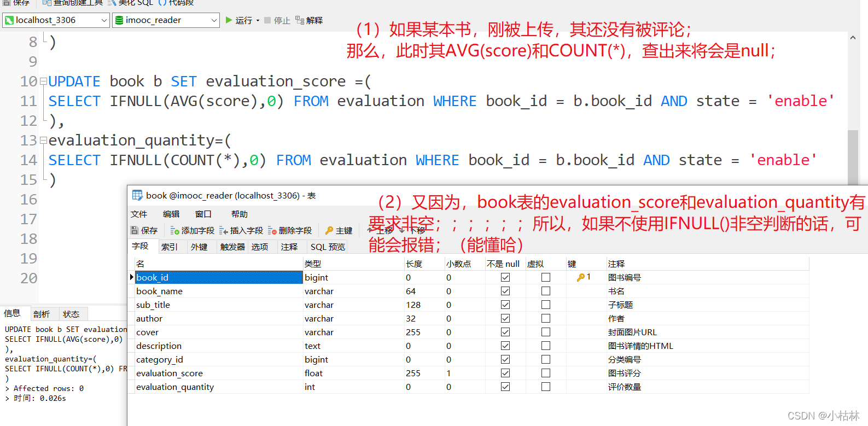This screenshot has width=868, height=426.
Task: Open the imooc_reader database dropdown
Action: 166,20
